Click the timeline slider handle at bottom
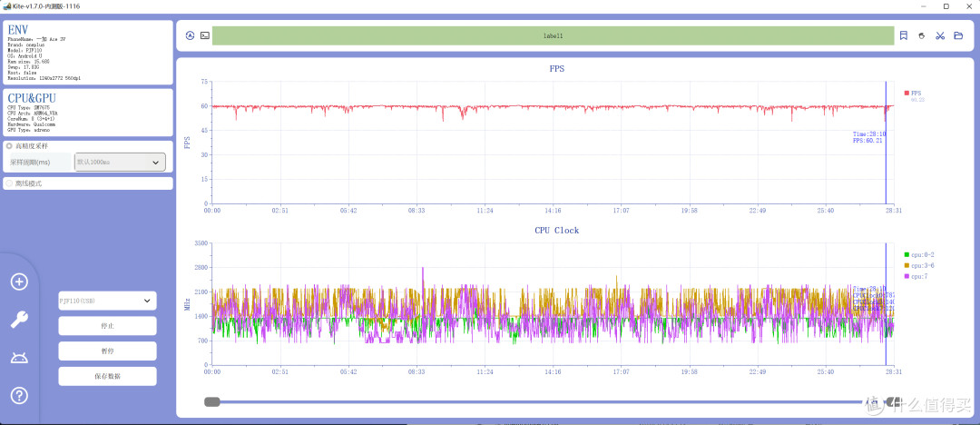This screenshot has width=980, height=425. coord(212,401)
